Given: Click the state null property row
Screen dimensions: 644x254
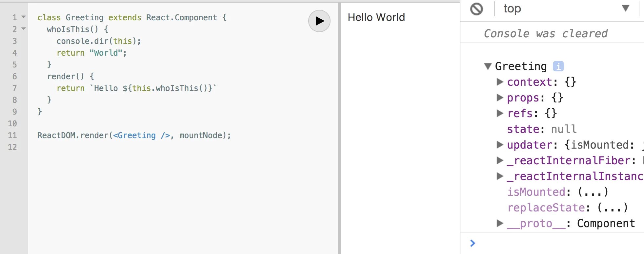Looking at the screenshot, I should coord(542,129).
